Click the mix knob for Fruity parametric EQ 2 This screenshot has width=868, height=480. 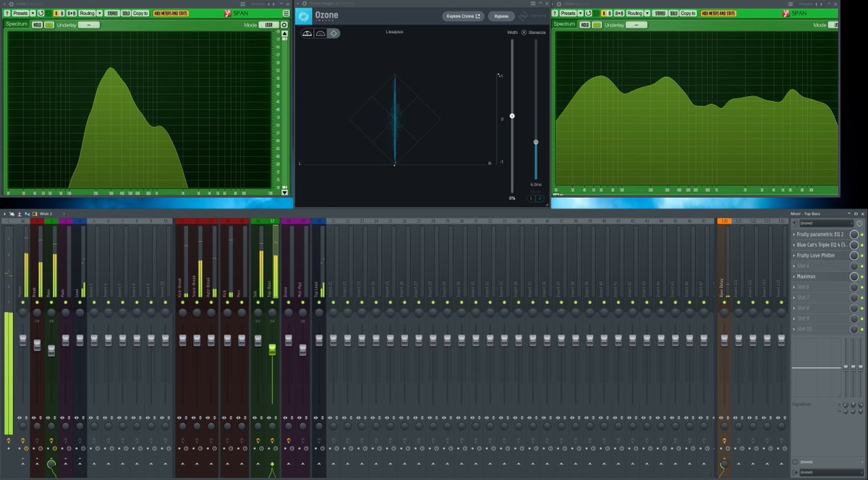coord(854,235)
